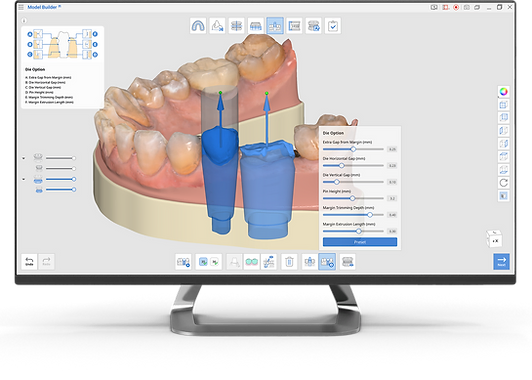Open the clipboard checkmark final step

(x=333, y=26)
